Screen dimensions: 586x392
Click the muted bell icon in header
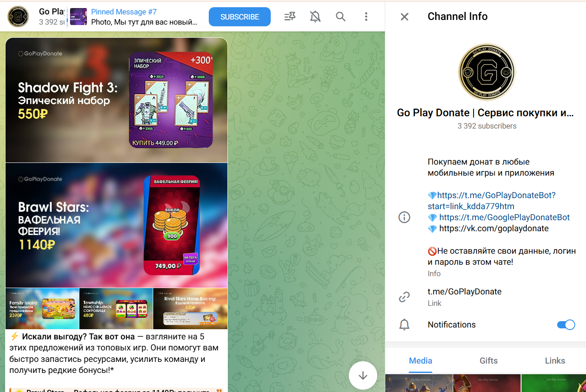tap(315, 17)
